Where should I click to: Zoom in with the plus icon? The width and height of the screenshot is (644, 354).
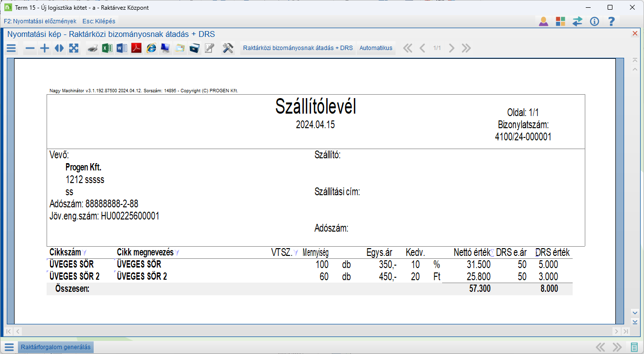pos(45,48)
